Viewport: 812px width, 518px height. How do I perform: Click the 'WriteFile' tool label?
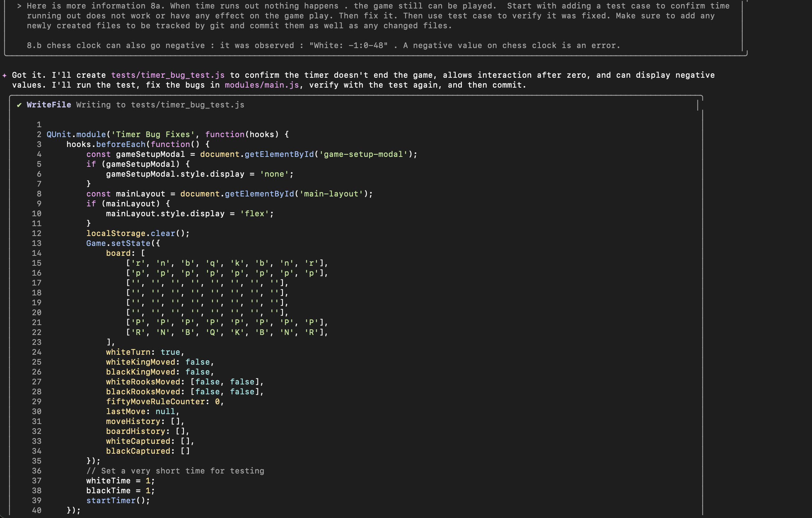click(x=49, y=105)
